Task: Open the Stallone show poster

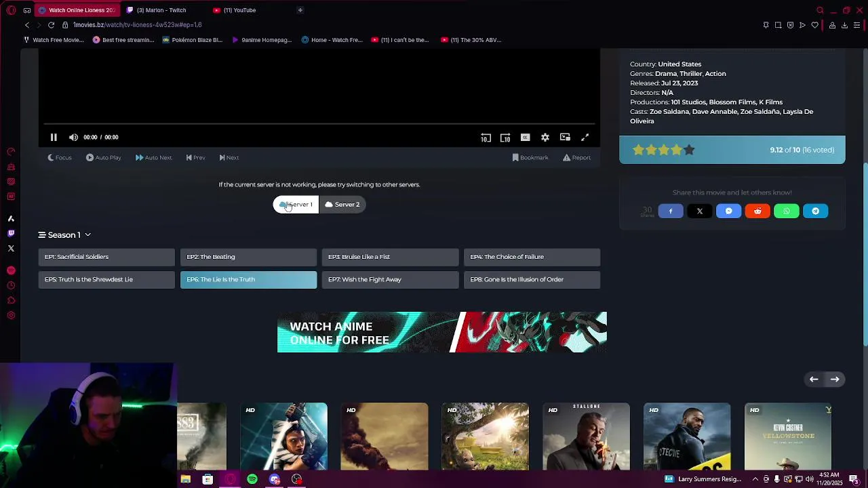Action: coord(586,436)
